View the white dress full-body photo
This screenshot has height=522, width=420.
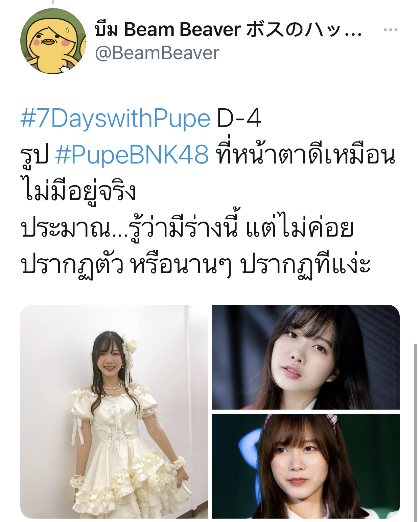(114, 411)
